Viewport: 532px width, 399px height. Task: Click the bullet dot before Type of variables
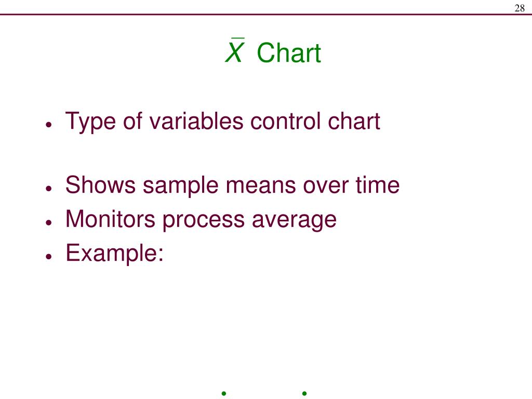point(49,125)
